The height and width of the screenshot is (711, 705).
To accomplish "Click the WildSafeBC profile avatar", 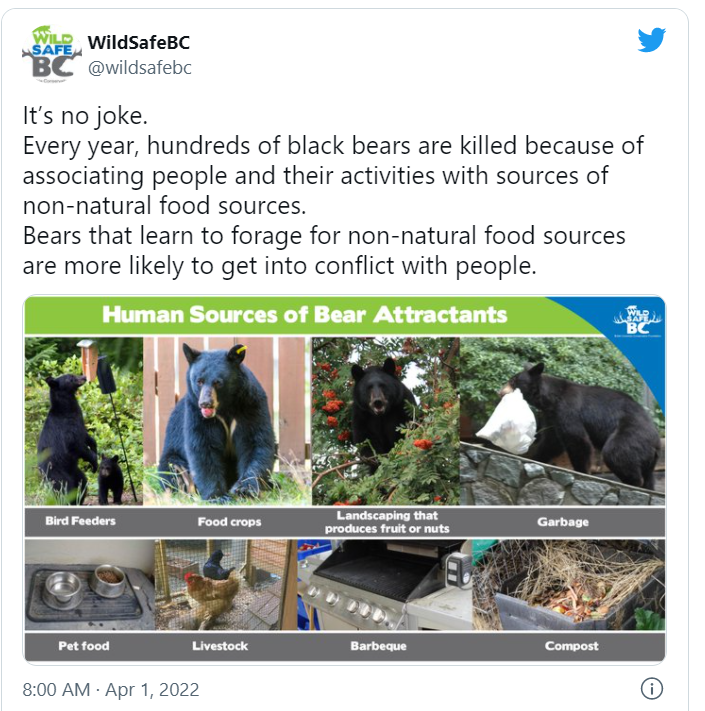I will click(x=52, y=54).
